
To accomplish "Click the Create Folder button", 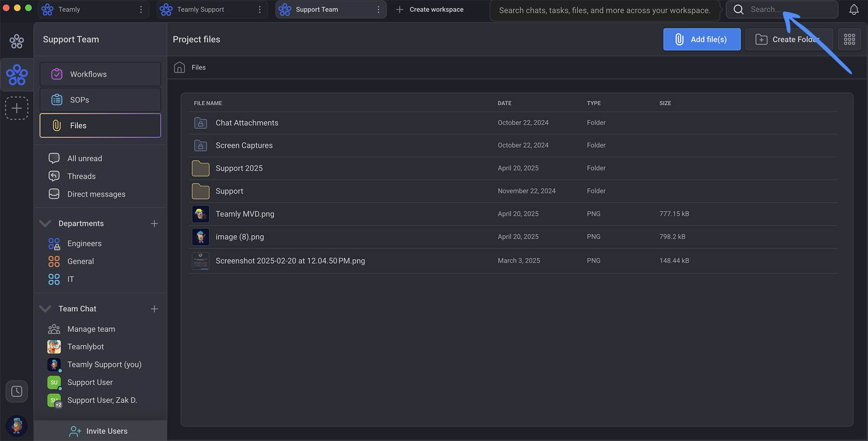I will 789,39.
